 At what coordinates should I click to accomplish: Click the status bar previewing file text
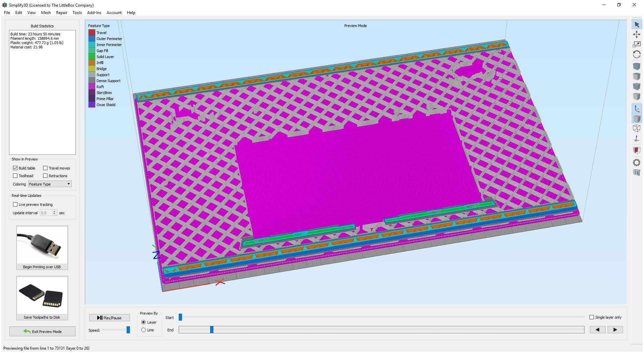point(46,348)
